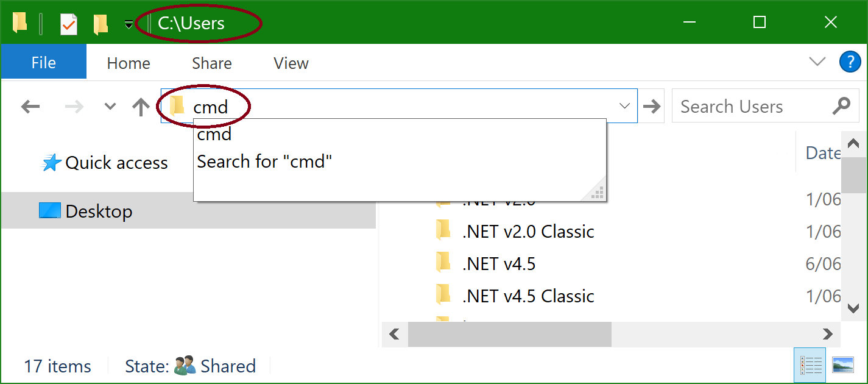The height and width of the screenshot is (384, 868).
Task: Select the 'Search for "cmd"' suggestion
Action: click(x=264, y=162)
